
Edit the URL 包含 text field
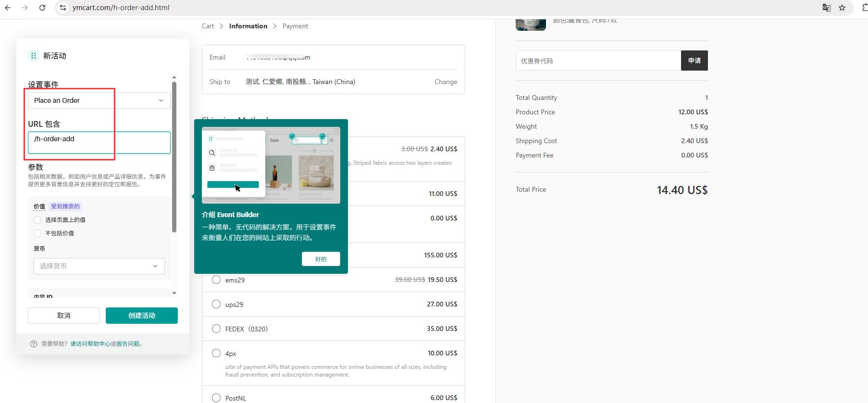[x=99, y=143]
